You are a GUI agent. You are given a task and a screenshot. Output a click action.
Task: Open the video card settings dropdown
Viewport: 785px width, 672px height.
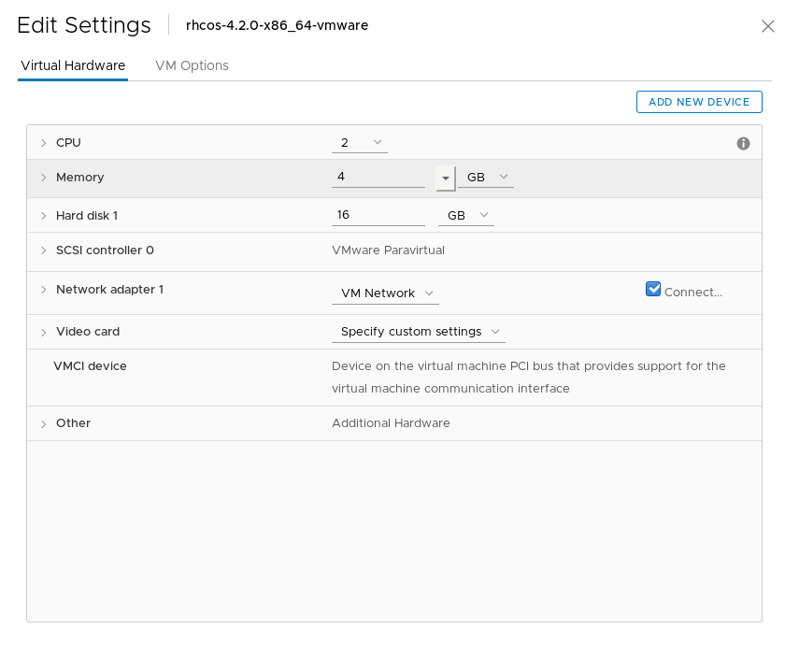[x=418, y=332]
